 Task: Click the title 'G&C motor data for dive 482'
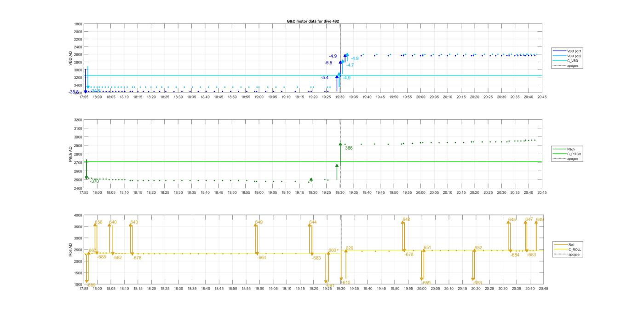coord(313,21)
